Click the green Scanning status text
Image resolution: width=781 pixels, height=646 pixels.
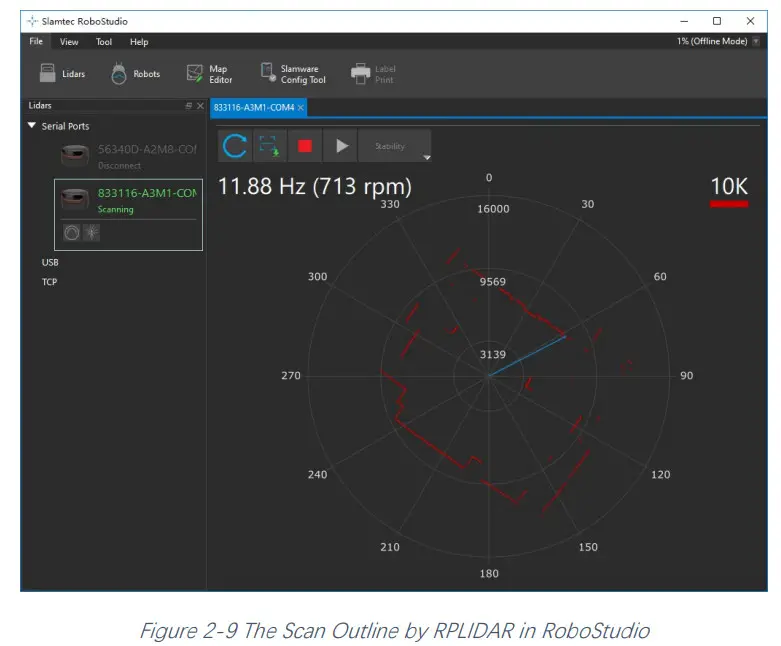pyautogui.click(x=116, y=209)
